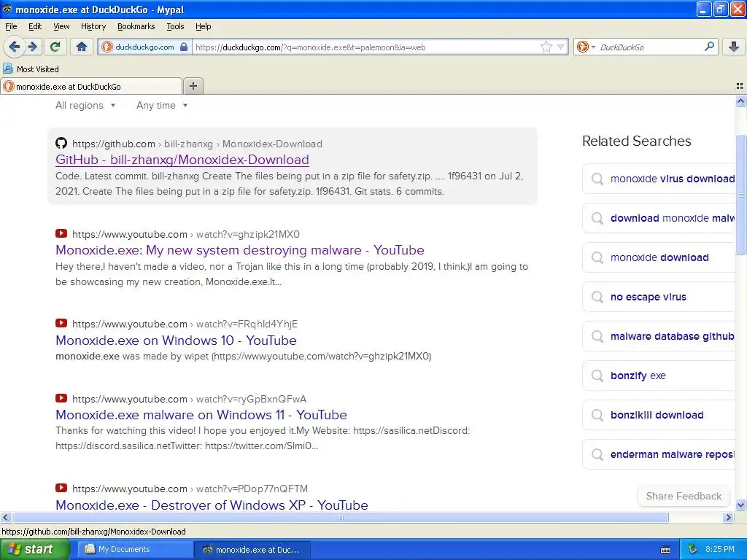Open 'Monoxide.exe malware on Windows 11' link
Image resolution: width=747 pixels, height=560 pixels.
(x=201, y=415)
